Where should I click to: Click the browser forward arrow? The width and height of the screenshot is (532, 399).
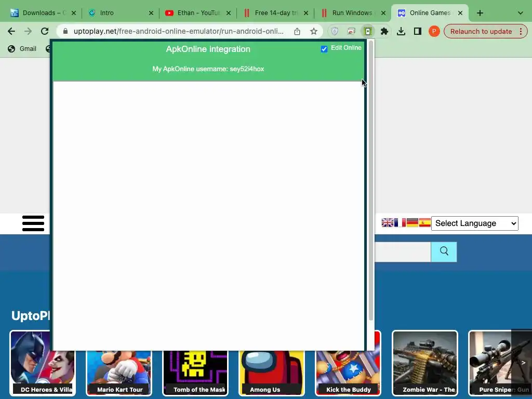(x=28, y=32)
